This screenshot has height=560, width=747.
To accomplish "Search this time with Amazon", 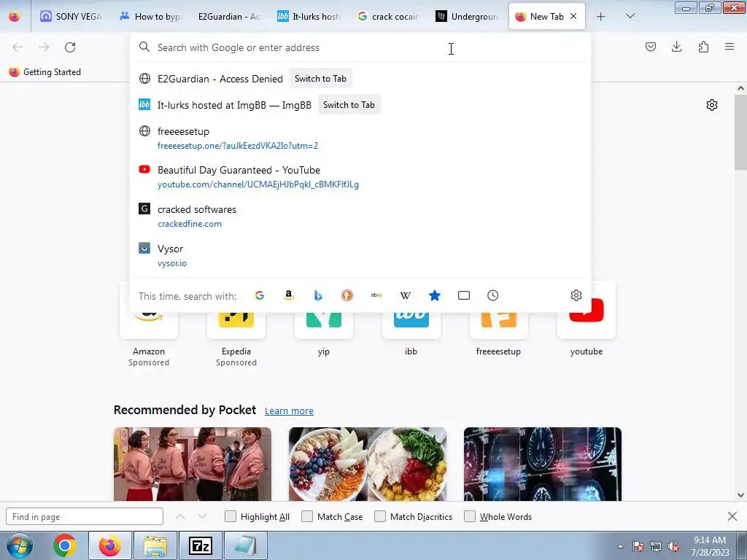I will point(289,295).
